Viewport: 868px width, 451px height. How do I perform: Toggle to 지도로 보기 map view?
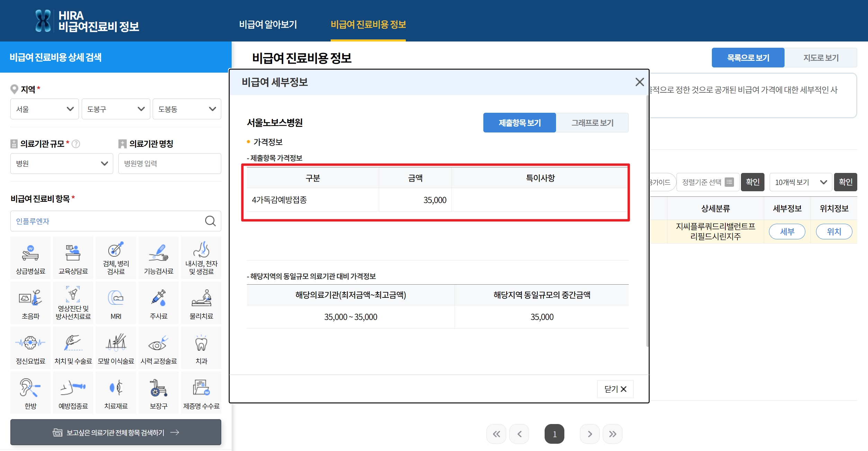[821, 58]
